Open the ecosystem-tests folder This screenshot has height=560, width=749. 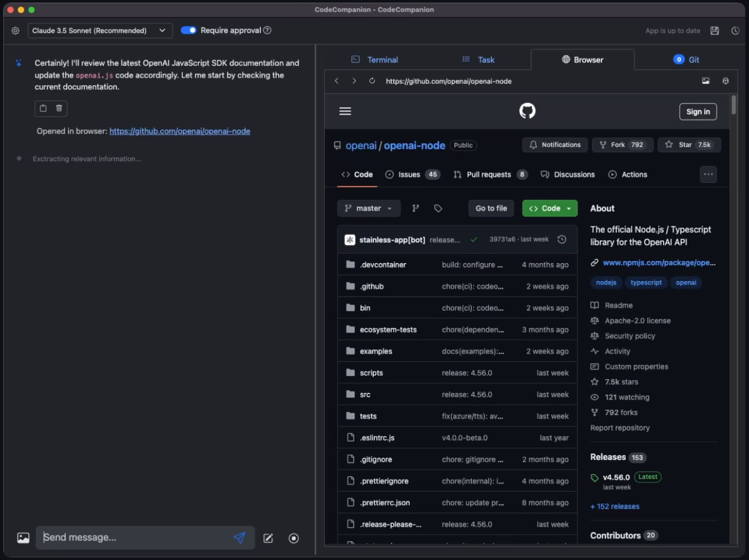click(388, 329)
